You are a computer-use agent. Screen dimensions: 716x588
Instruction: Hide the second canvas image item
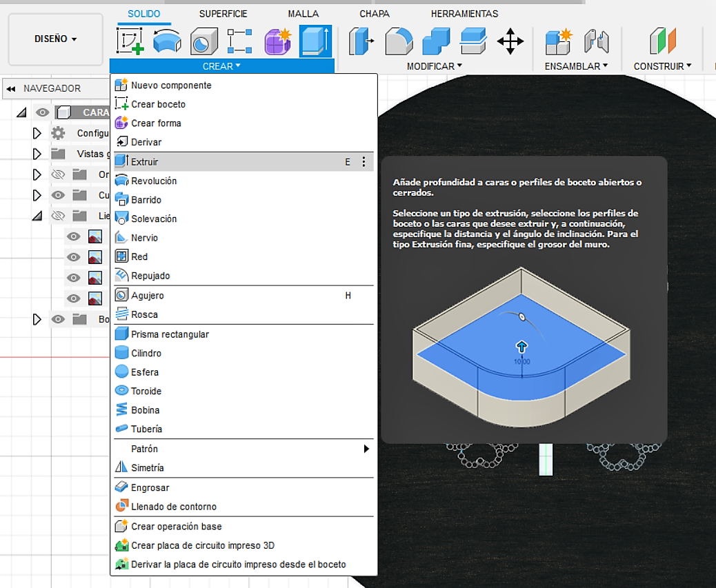74,257
